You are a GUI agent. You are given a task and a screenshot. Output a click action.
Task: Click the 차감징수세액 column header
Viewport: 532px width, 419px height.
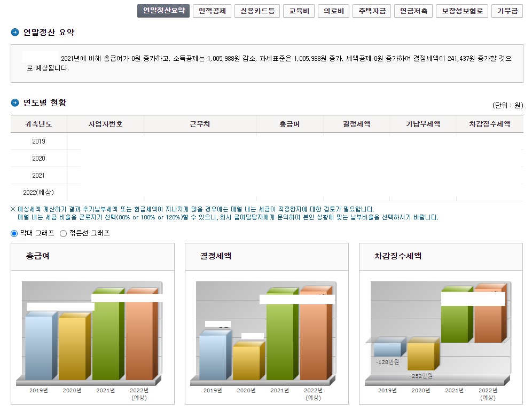click(490, 124)
